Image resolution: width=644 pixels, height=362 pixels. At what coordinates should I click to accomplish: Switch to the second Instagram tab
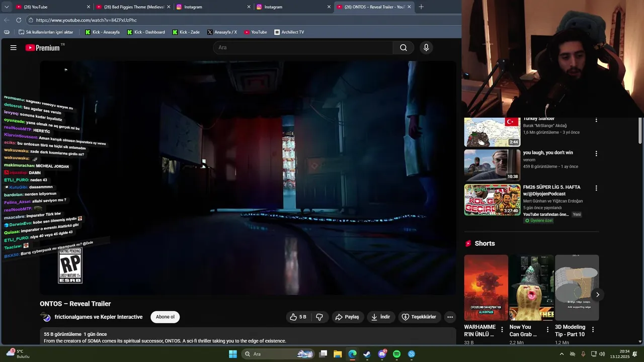click(x=293, y=7)
